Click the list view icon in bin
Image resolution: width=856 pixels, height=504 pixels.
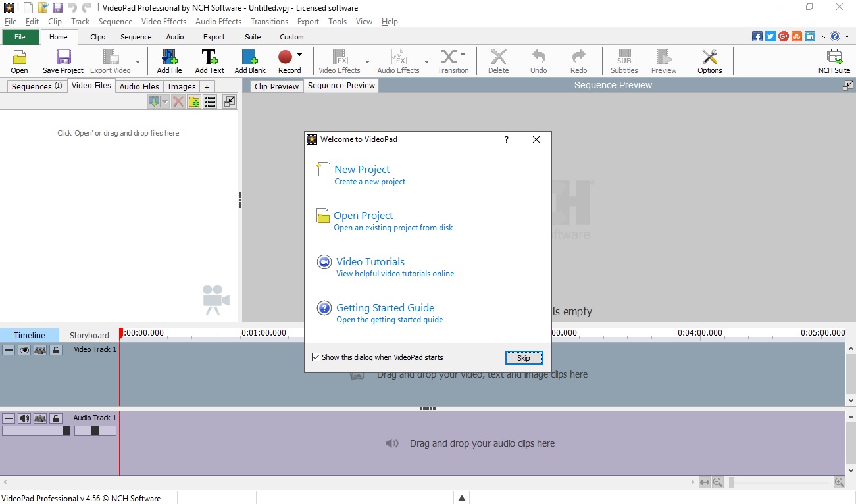pyautogui.click(x=210, y=101)
